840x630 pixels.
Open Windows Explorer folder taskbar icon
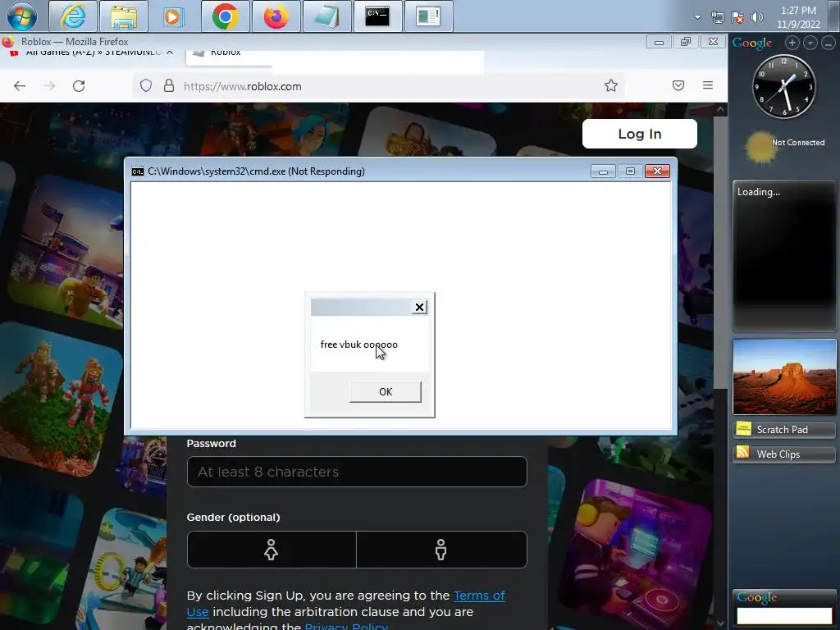(x=124, y=16)
